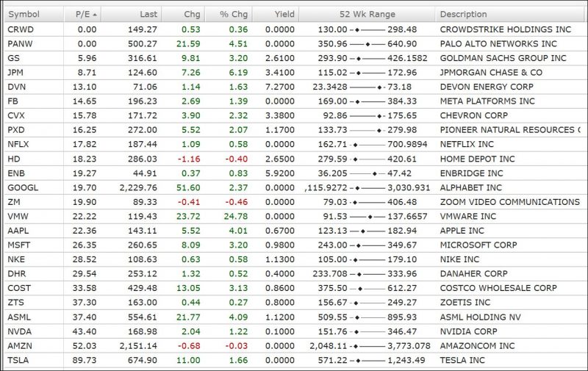This screenshot has width=588, height=371.
Task: Click GOLDMAN SACHS GROUP INC description
Action: tap(503, 58)
